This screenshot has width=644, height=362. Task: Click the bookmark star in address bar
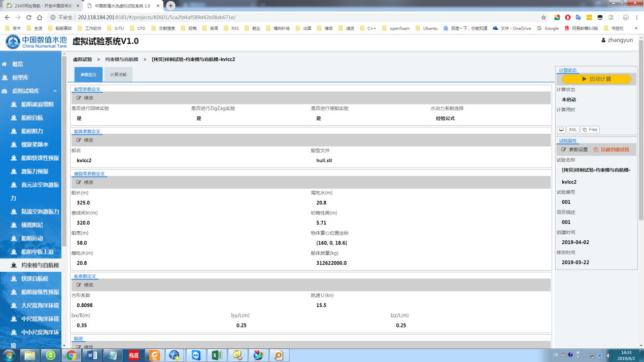[544, 17]
